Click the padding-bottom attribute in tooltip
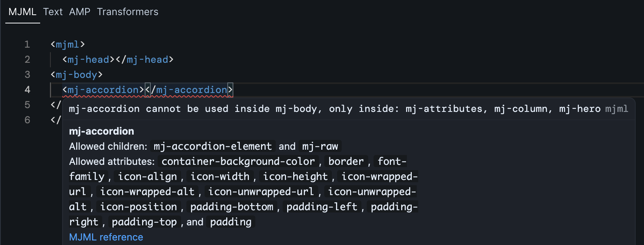644x245 pixels. point(231,207)
